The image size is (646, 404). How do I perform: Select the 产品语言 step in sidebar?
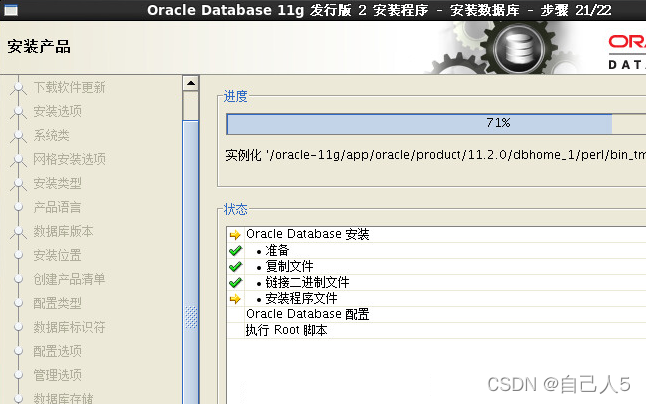click(x=57, y=207)
